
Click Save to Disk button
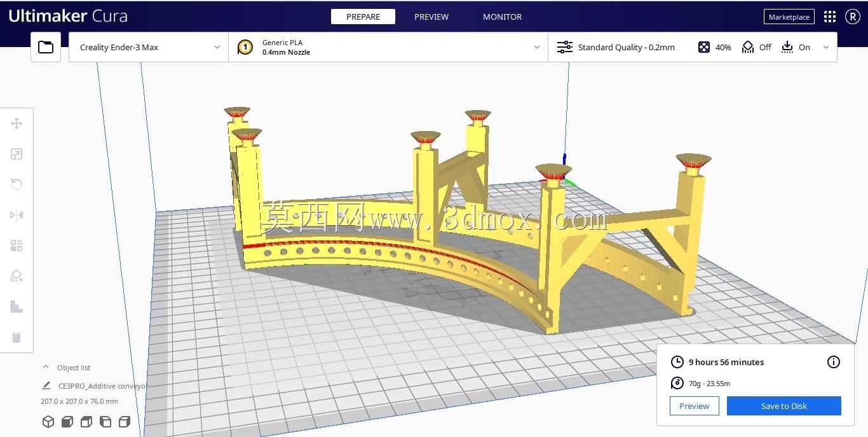pos(784,406)
